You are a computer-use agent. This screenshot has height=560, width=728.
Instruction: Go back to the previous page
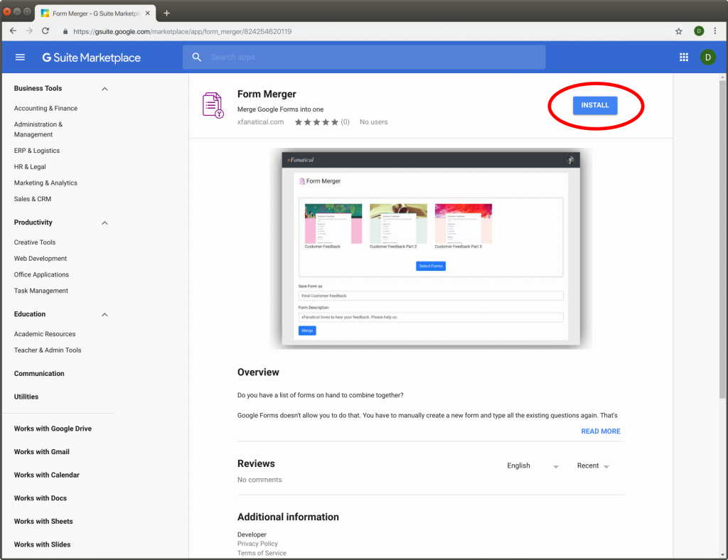tap(13, 31)
